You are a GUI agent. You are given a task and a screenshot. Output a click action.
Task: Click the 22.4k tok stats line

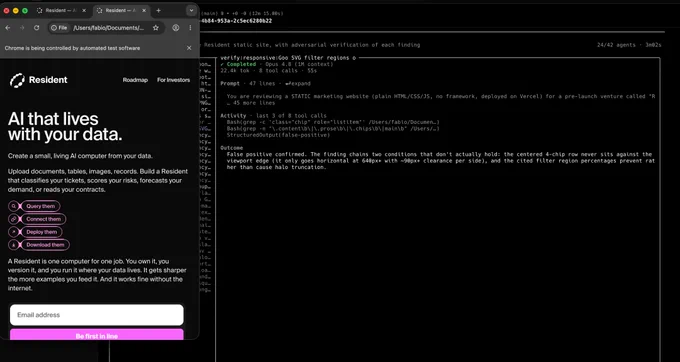[x=268, y=71]
